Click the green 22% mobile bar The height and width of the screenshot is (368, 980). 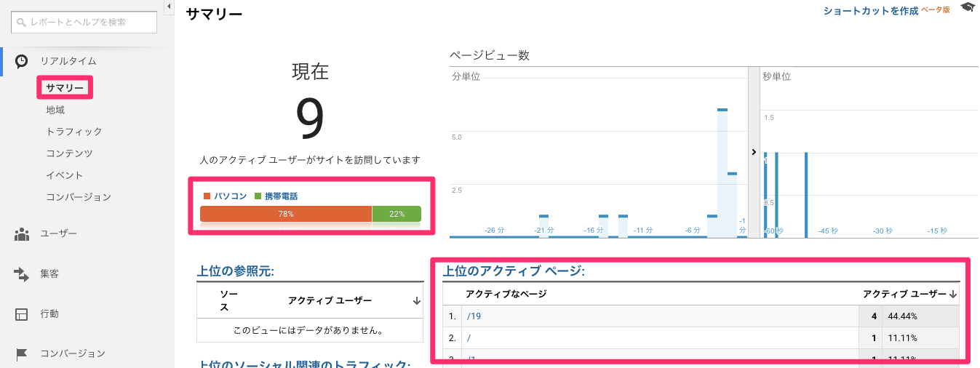point(397,214)
